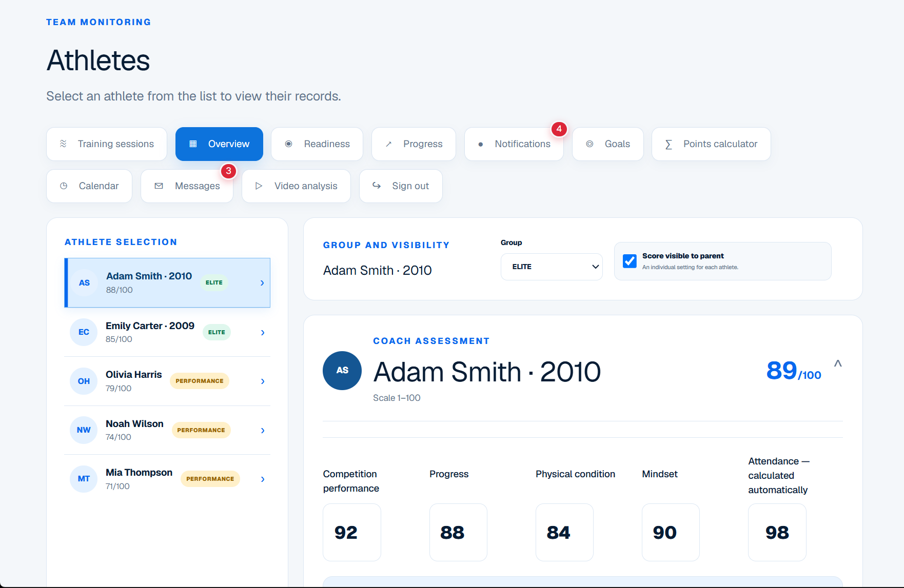Click the Progress score box 88
The height and width of the screenshot is (588, 904).
pos(458,532)
